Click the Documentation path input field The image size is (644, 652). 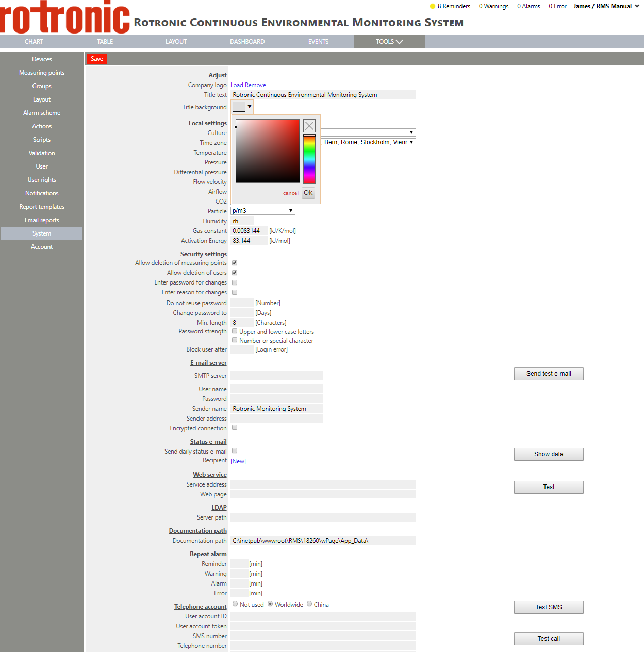tap(323, 541)
